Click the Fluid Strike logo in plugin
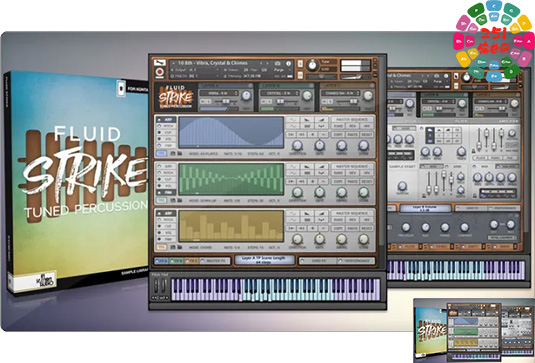The height and width of the screenshot is (363, 535). pyautogui.click(x=176, y=97)
